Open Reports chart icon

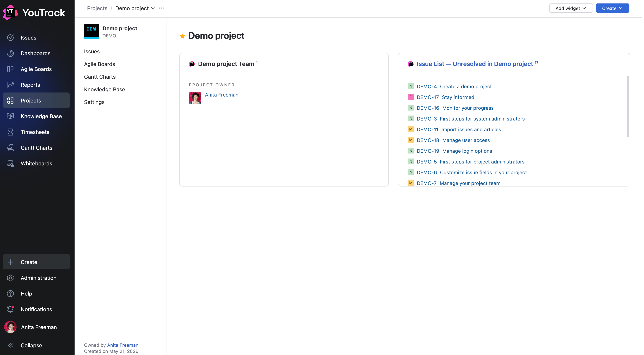click(x=10, y=85)
